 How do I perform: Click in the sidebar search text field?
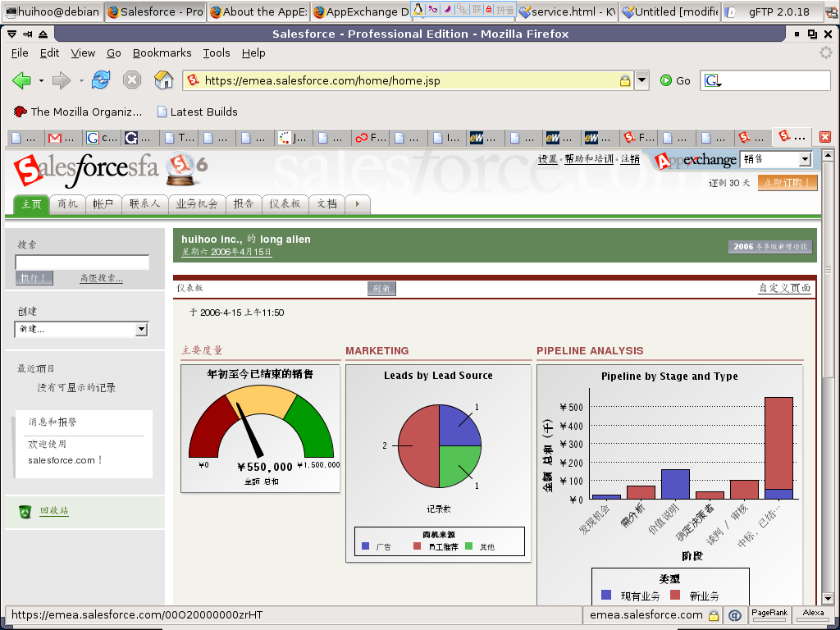pyautogui.click(x=82, y=262)
